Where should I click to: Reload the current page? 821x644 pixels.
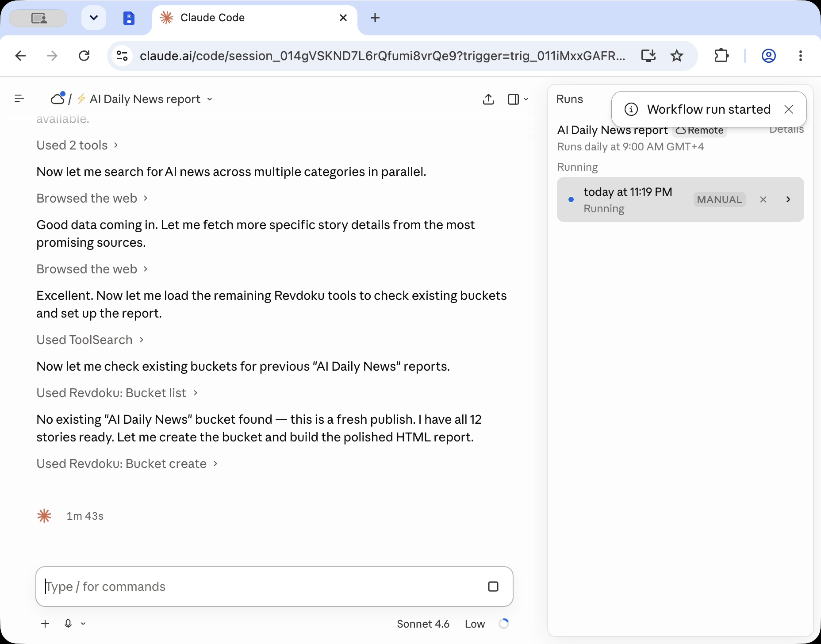pyautogui.click(x=84, y=56)
